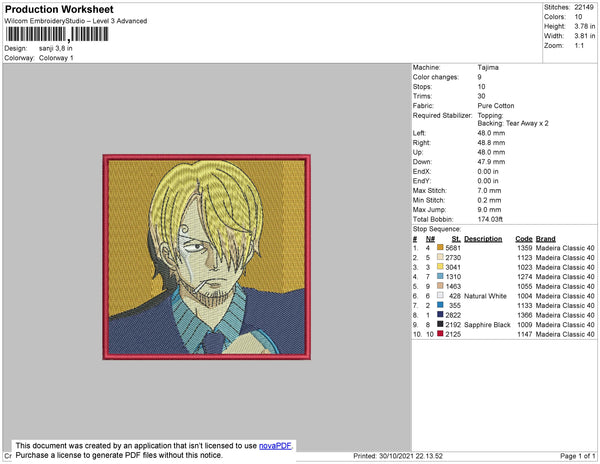
Task: Click the Max Jump value '9.0 mm'
Action: [x=489, y=210]
